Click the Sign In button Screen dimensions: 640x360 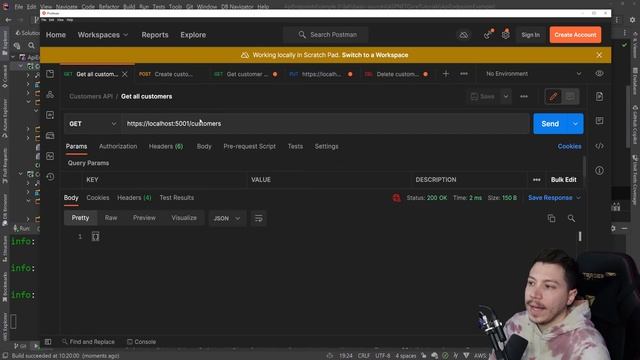(x=530, y=35)
